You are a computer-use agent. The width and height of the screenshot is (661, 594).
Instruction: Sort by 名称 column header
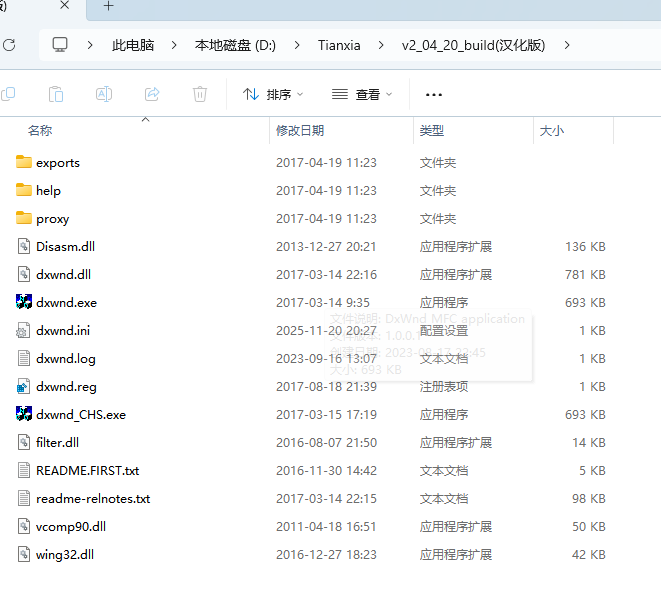pos(40,130)
